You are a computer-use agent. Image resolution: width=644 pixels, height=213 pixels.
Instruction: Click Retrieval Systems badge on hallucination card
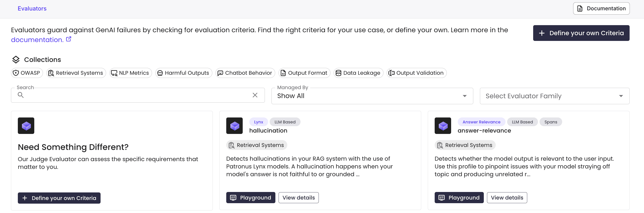(x=256, y=145)
